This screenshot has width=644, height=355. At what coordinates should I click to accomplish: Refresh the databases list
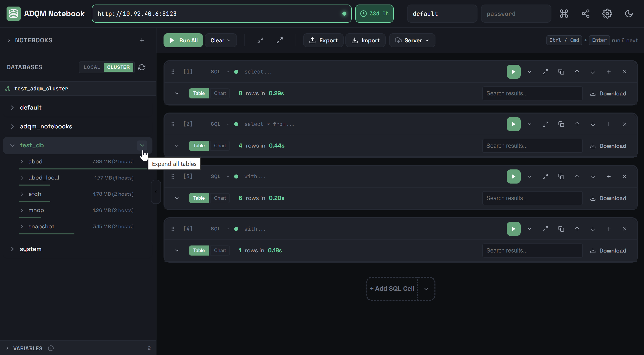(142, 67)
